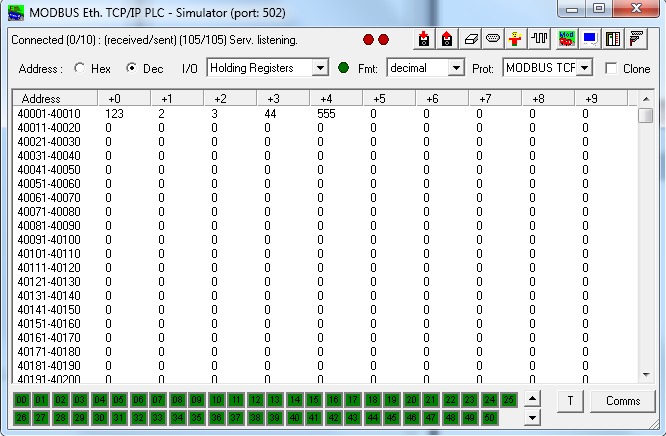666x436 pixels.
Task: Click the green indicator beside Fmt
Action: click(344, 68)
